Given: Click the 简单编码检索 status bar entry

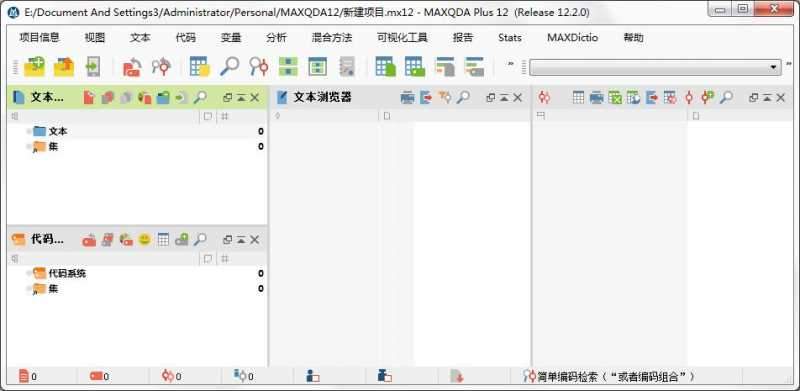Looking at the screenshot, I should coord(609,377).
